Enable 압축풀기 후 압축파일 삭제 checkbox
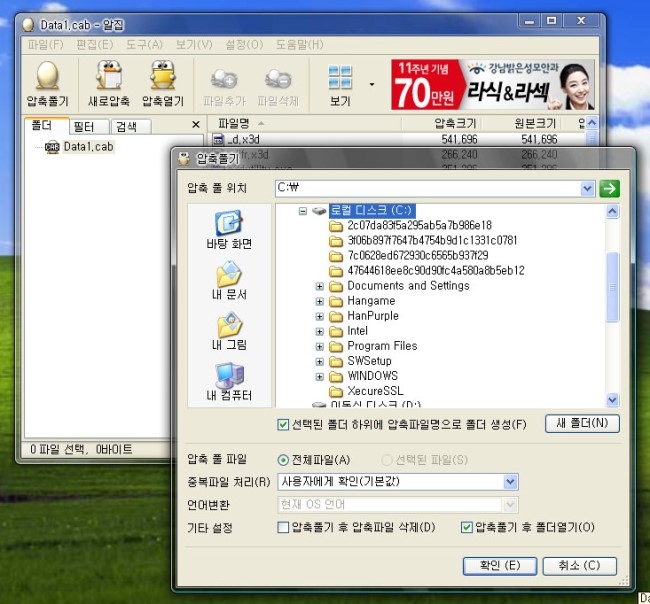Screen dimensions: 650x604 tap(284, 527)
